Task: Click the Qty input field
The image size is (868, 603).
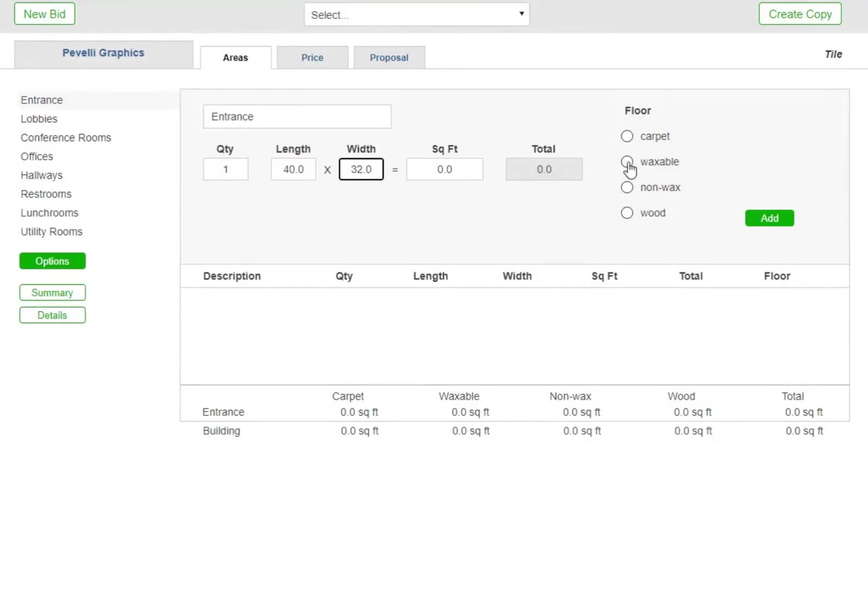Action: (226, 169)
